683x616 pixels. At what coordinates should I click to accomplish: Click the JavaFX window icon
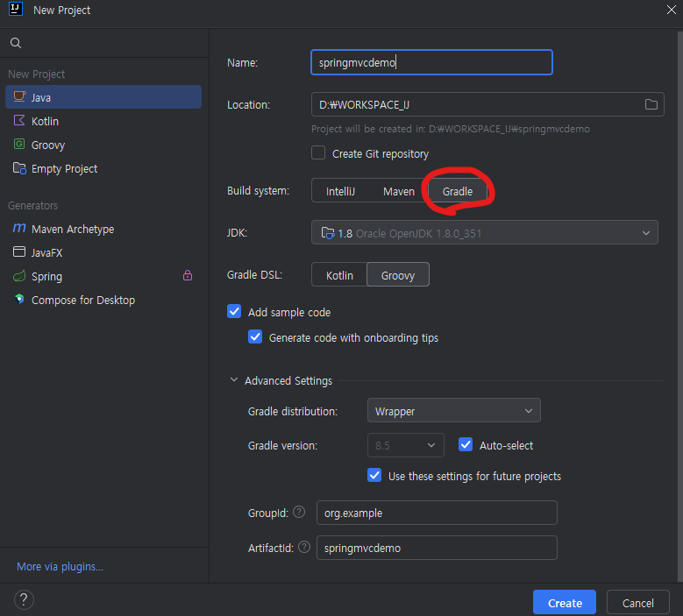tap(19, 251)
